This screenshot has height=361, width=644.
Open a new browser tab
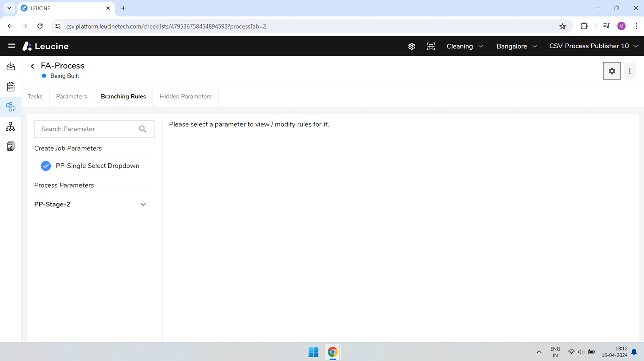click(123, 8)
